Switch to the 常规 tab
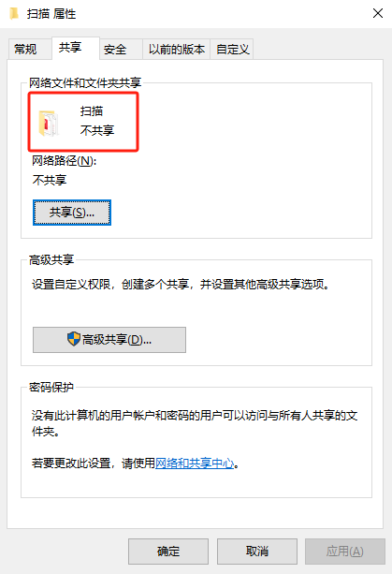The height and width of the screenshot is (574, 392). (x=25, y=50)
